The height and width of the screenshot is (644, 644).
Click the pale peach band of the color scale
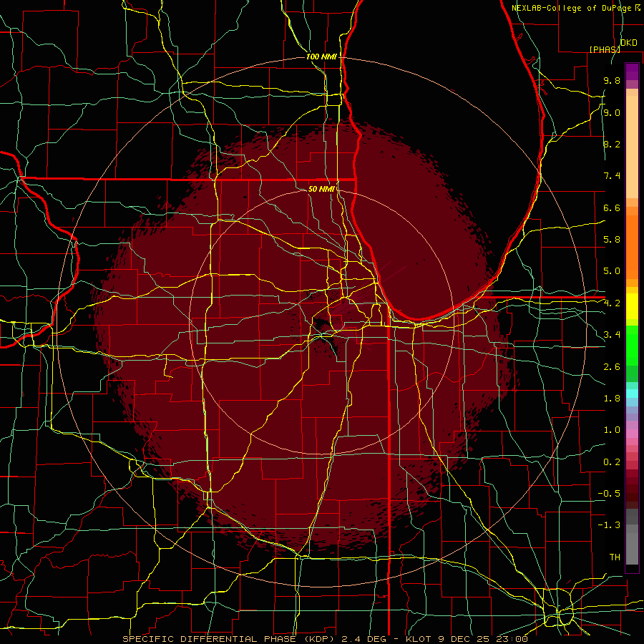click(x=632, y=147)
